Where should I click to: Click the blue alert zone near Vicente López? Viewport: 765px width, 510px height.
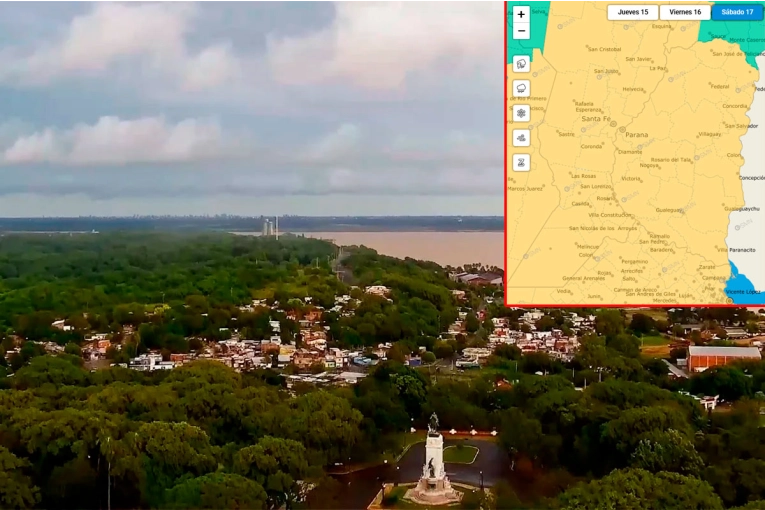742,282
